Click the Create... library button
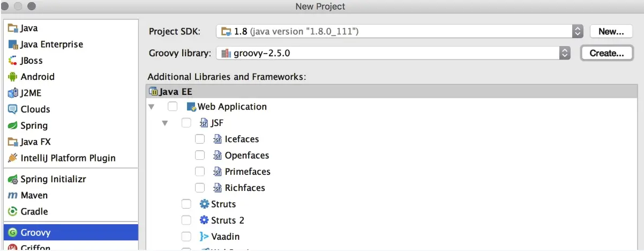 tap(607, 53)
